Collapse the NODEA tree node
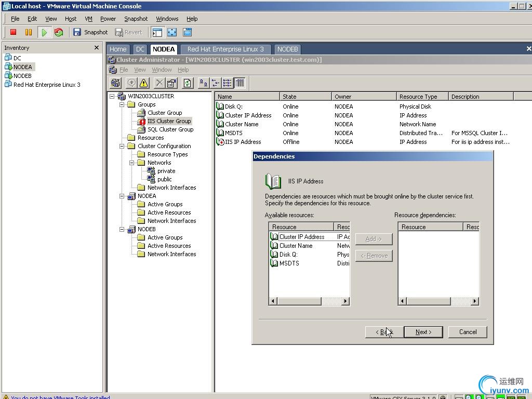This screenshot has height=399, width=532. [x=122, y=196]
